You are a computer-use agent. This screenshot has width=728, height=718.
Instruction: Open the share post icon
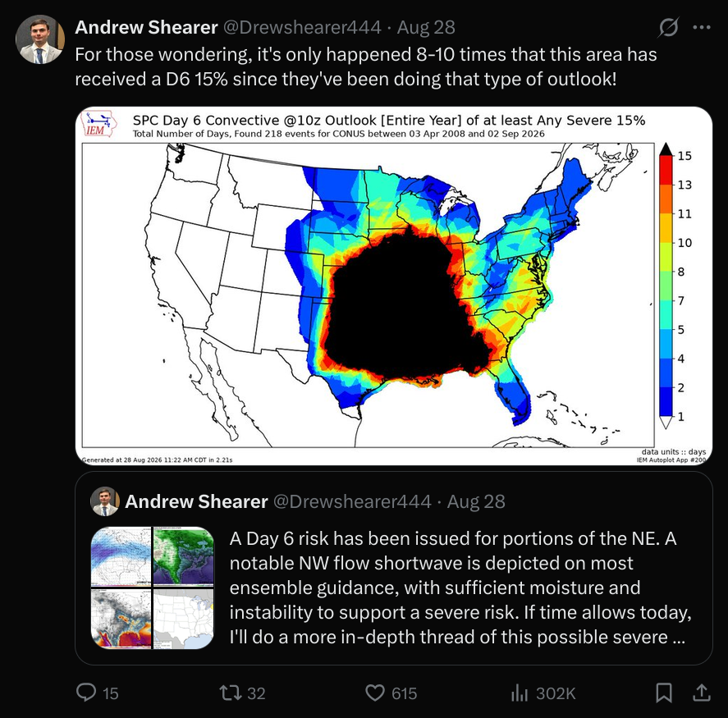coord(702,693)
